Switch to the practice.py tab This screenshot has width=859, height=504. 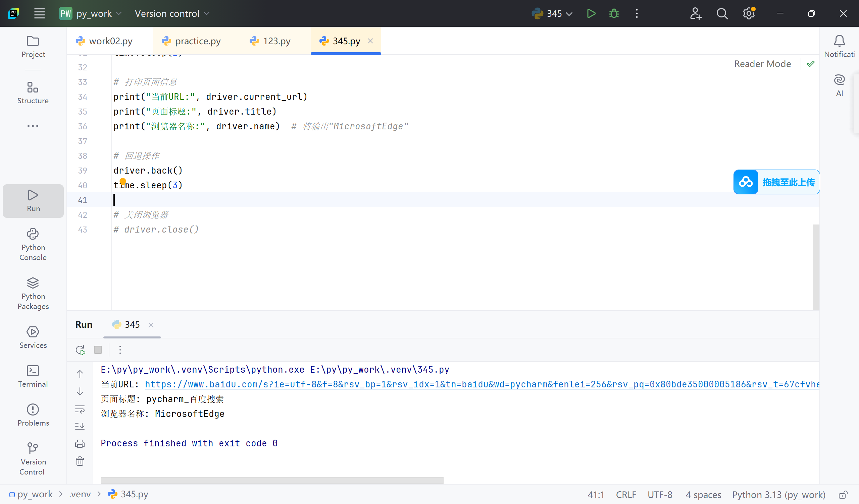pyautogui.click(x=197, y=41)
